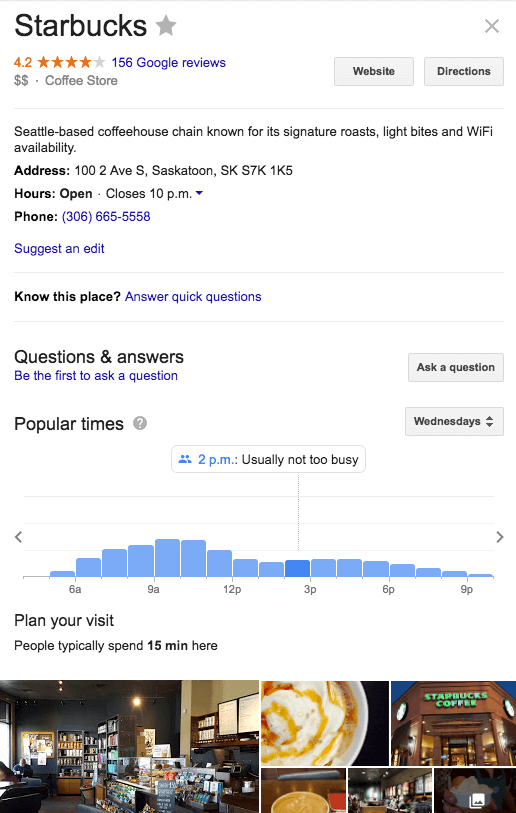
Task: Click the Directions button
Action: click(x=464, y=72)
